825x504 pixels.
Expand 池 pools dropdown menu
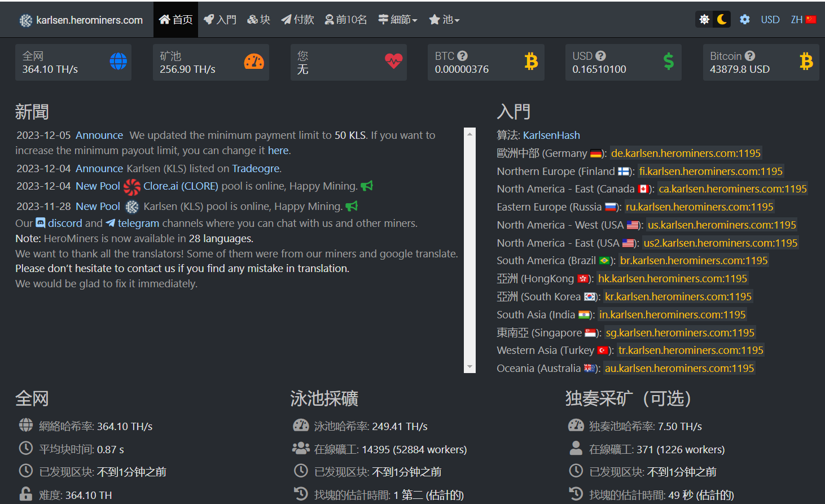[444, 20]
